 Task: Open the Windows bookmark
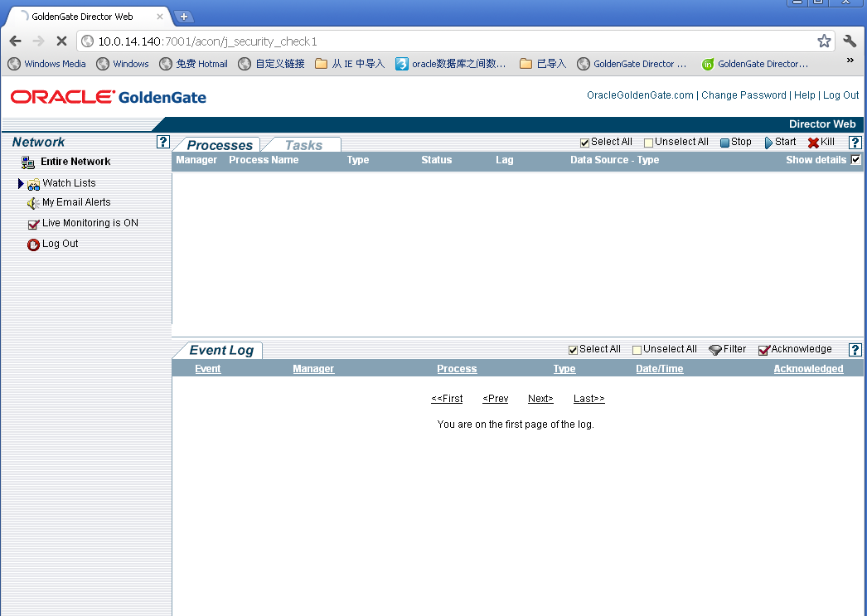(122, 64)
